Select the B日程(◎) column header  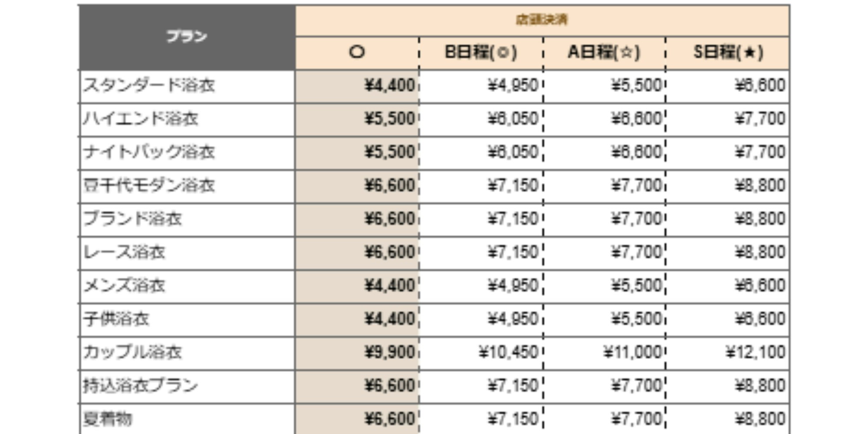481,53
